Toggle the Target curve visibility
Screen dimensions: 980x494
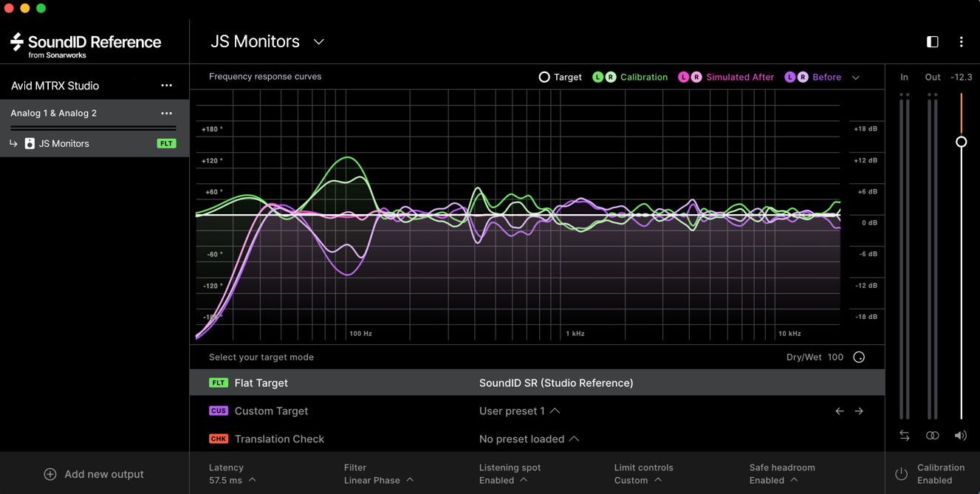pyautogui.click(x=544, y=77)
